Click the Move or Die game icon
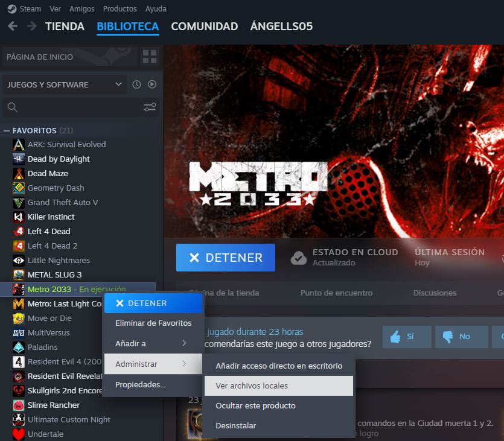504x441 pixels. [19, 319]
